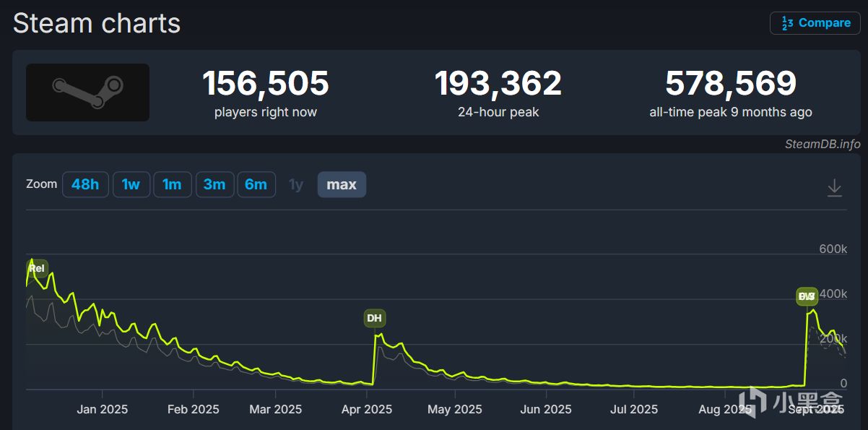
Task: Click the Steam logo thumbnail
Action: 87,93
